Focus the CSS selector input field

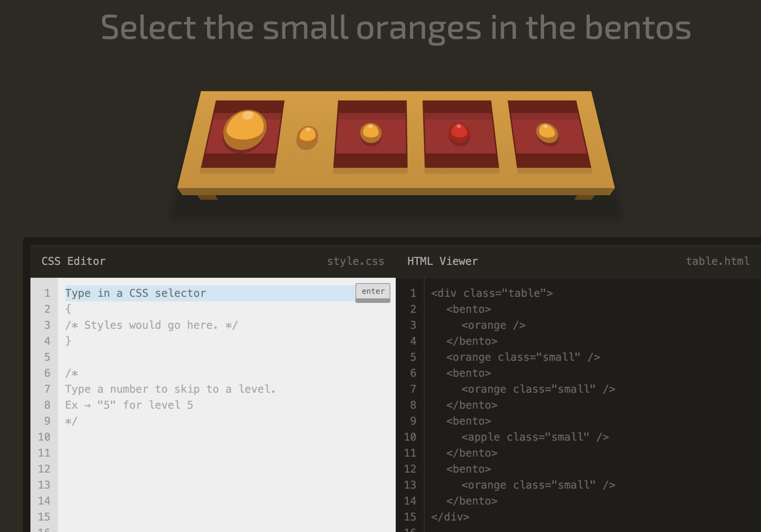[x=209, y=293]
